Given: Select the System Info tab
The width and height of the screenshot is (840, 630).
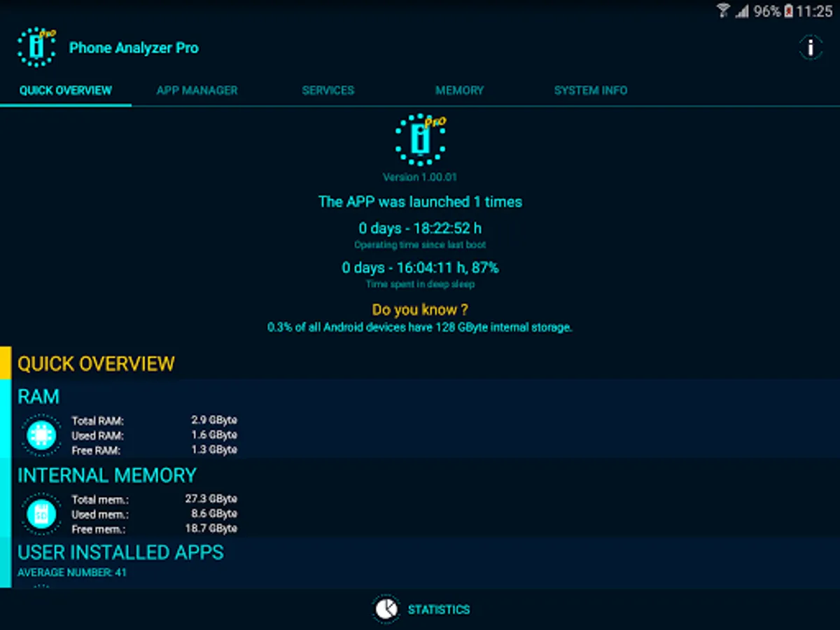Looking at the screenshot, I should 591,90.
